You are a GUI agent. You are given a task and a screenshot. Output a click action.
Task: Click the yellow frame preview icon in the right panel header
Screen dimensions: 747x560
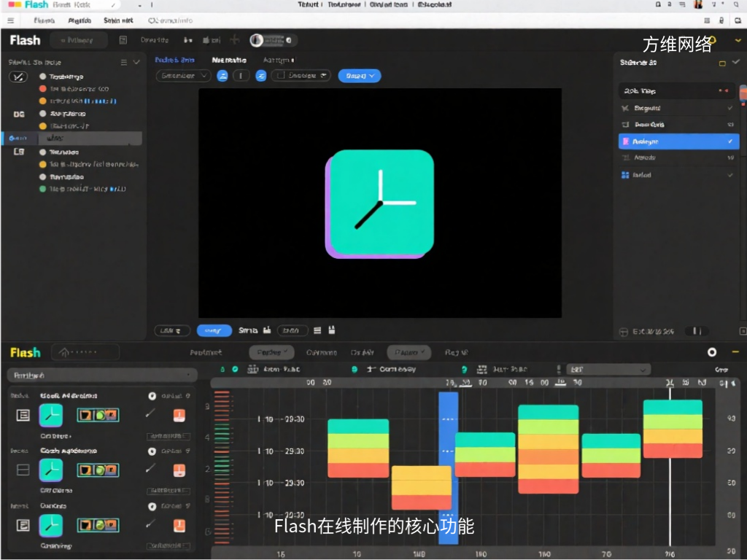click(x=721, y=63)
